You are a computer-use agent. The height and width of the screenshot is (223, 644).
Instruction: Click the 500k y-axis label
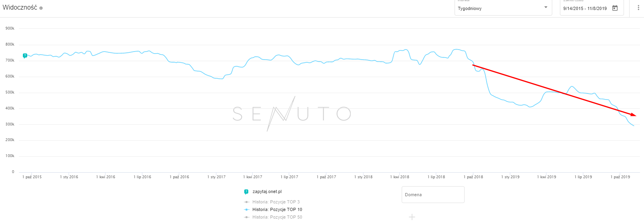tap(10, 92)
